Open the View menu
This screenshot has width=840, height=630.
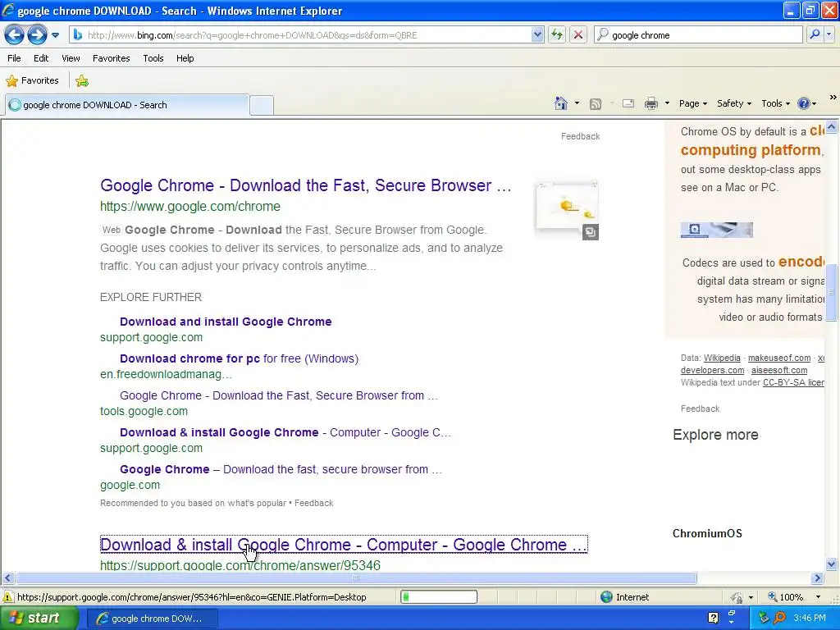[71, 58]
